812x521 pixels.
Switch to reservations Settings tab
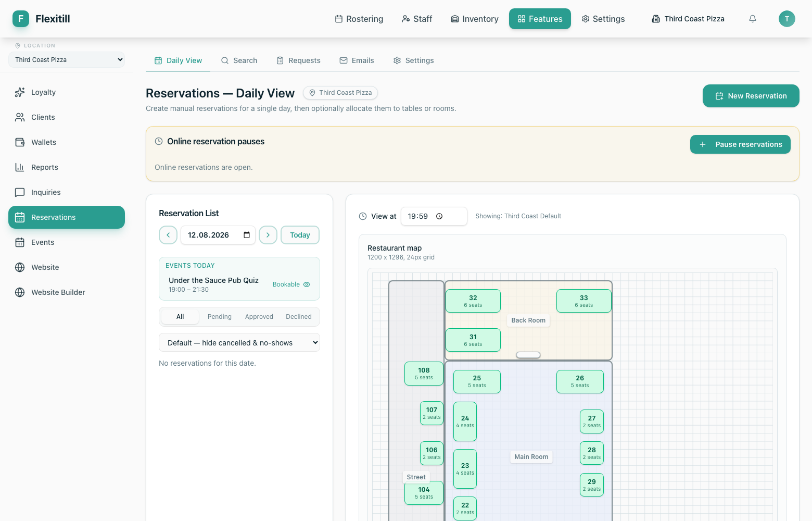(x=414, y=60)
